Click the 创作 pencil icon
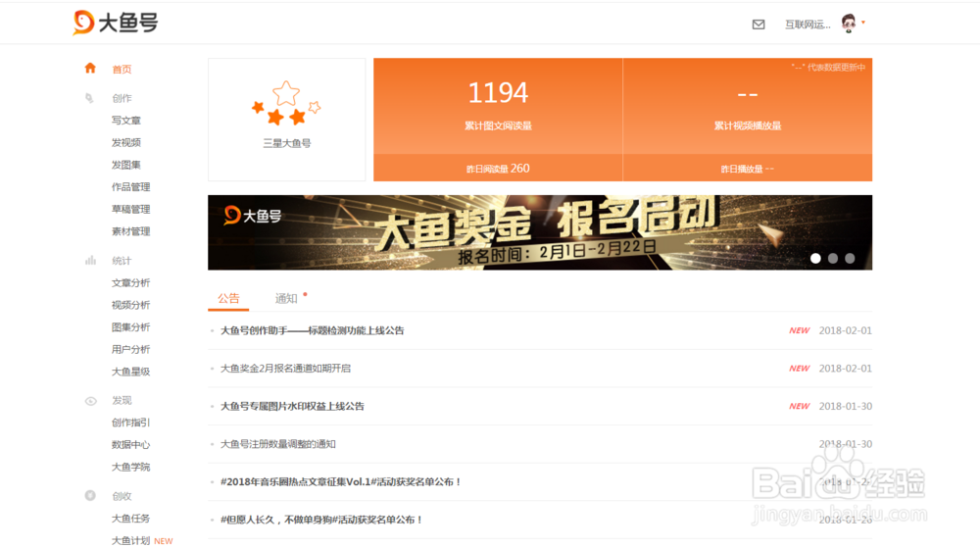The width and height of the screenshot is (980, 548). (x=89, y=98)
